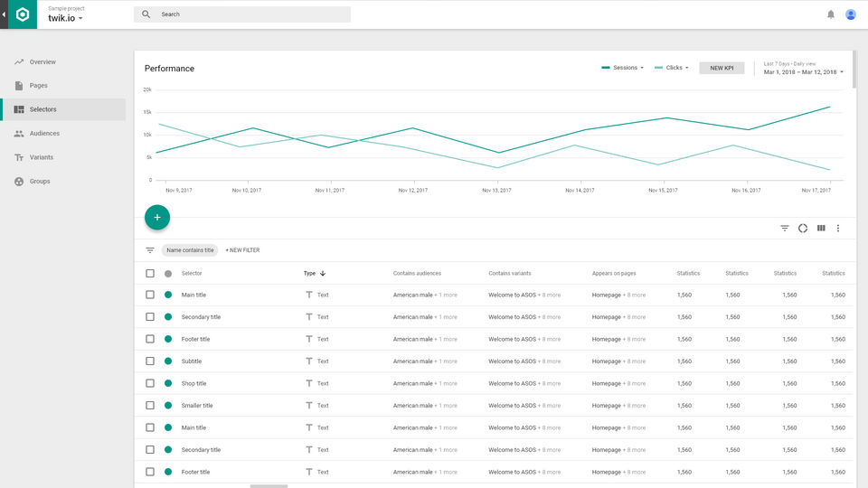Click the horizontal scrollbar thumb at the bottom

[x=269, y=486]
